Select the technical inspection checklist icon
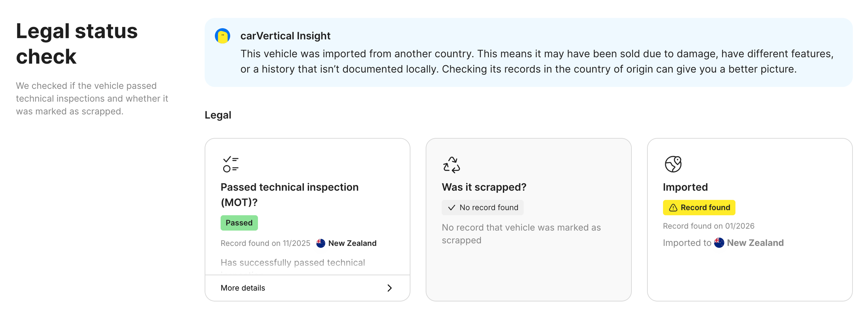 pyautogui.click(x=231, y=164)
